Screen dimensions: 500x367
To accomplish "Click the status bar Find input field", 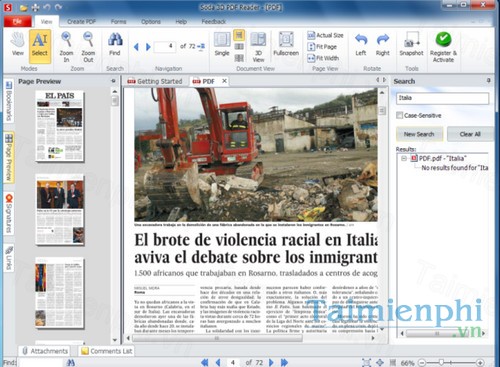I will 41,362.
